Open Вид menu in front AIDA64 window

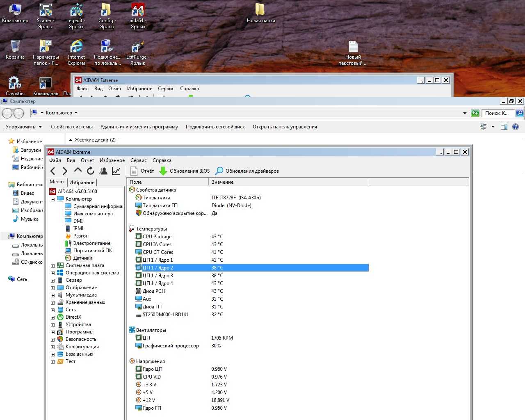71,160
